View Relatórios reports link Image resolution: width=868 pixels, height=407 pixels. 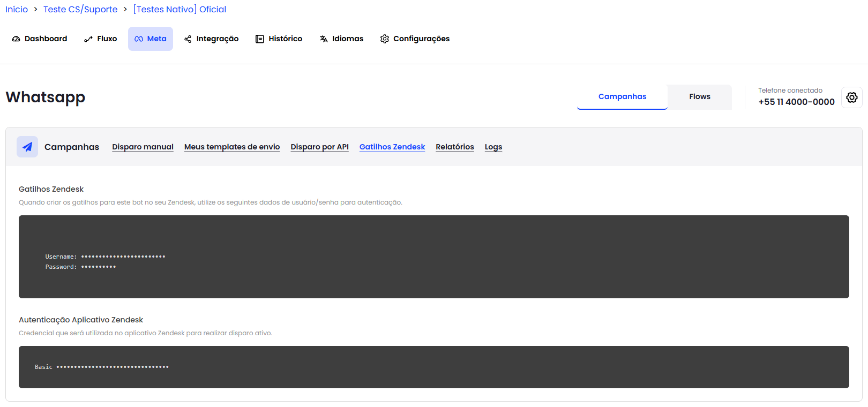click(455, 147)
